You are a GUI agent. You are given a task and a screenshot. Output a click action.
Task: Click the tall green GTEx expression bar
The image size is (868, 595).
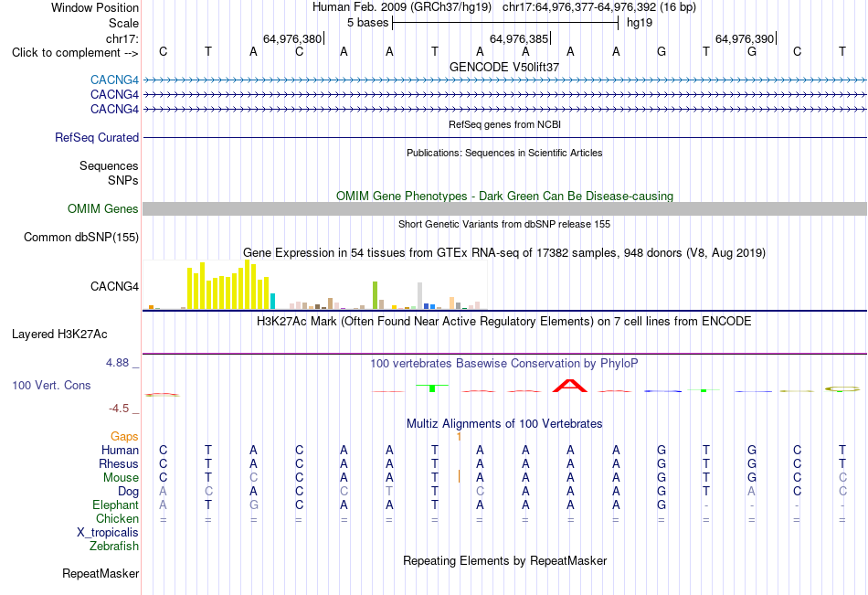point(375,295)
